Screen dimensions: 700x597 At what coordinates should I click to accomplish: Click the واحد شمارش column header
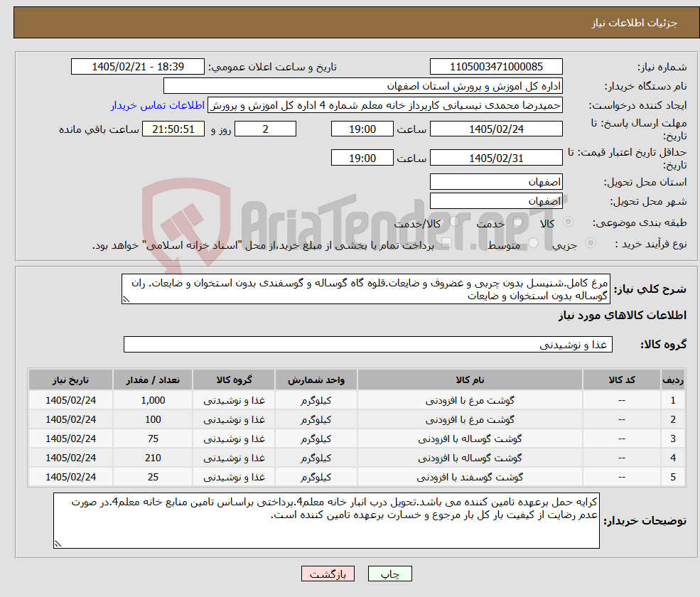coord(316,380)
